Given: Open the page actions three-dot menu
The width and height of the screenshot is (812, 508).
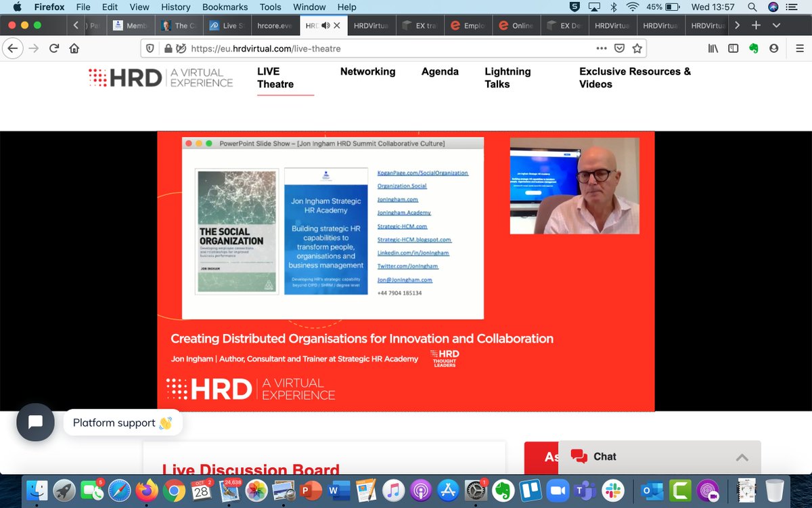Looking at the screenshot, I should (602, 49).
